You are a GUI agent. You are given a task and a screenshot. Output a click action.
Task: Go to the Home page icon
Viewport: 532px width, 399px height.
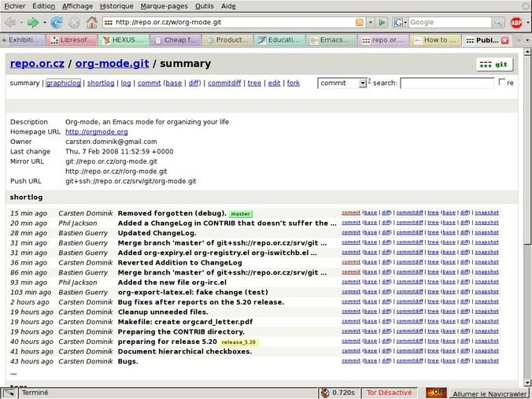point(91,22)
